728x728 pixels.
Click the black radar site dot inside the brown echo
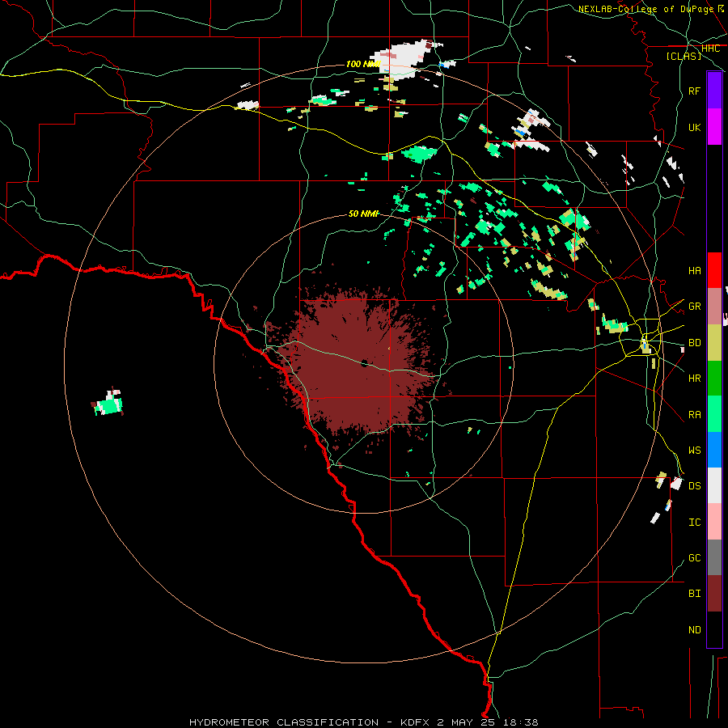(x=365, y=363)
